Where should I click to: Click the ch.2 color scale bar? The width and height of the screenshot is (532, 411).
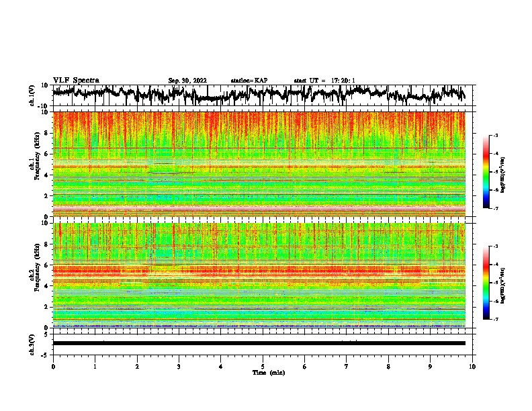(486, 283)
